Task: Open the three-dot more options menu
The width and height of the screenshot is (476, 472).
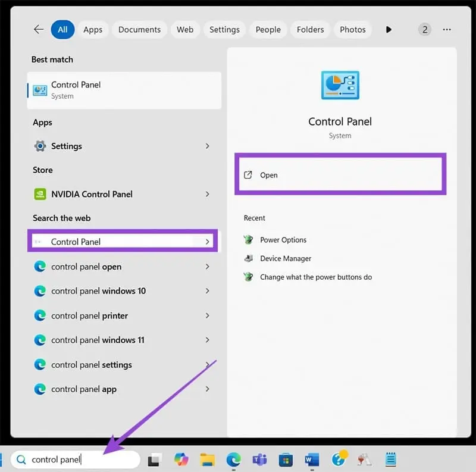Action: (447, 29)
